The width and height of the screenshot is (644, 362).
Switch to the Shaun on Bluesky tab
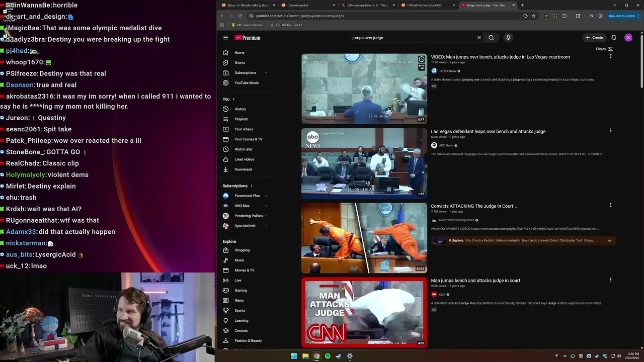click(247, 5)
